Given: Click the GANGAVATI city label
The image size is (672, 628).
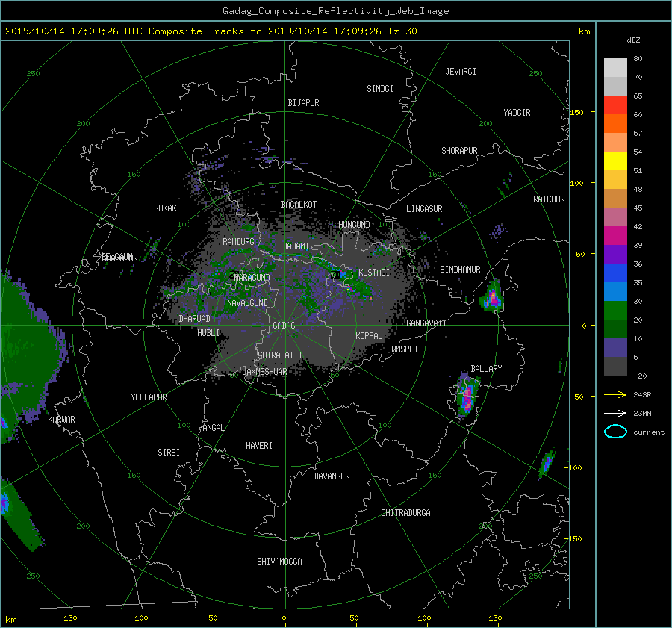Looking at the screenshot, I should tap(426, 323).
